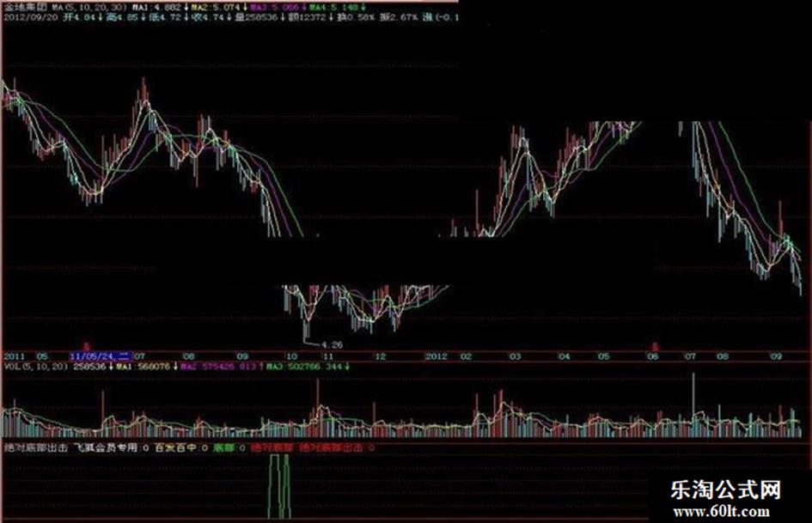Click the turnover rate 换0.58%
The width and height of the screenshot is (812, 523).
coord(356,17)
